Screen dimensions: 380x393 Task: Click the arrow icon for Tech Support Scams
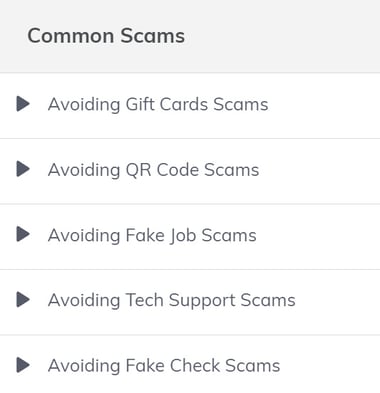[23, 299]
